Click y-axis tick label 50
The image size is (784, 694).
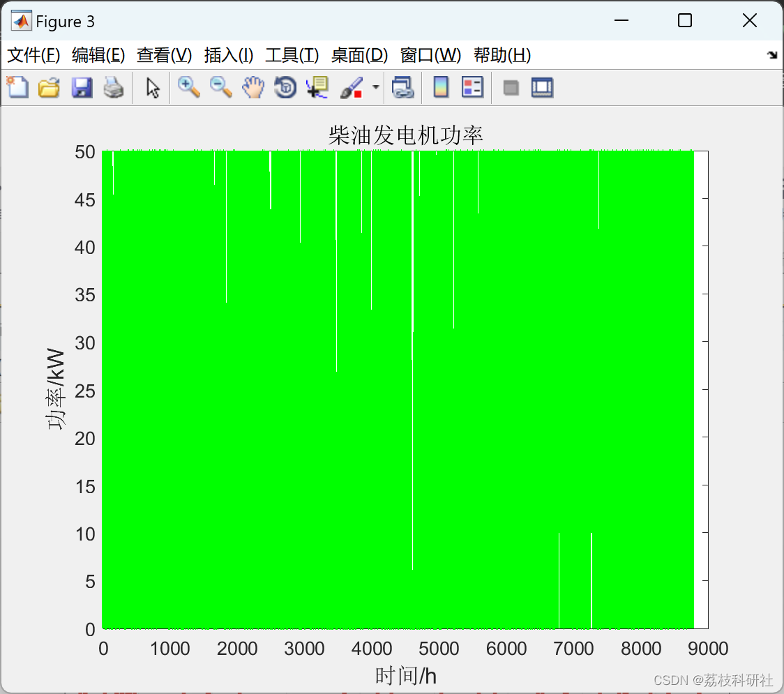[85, 152]
